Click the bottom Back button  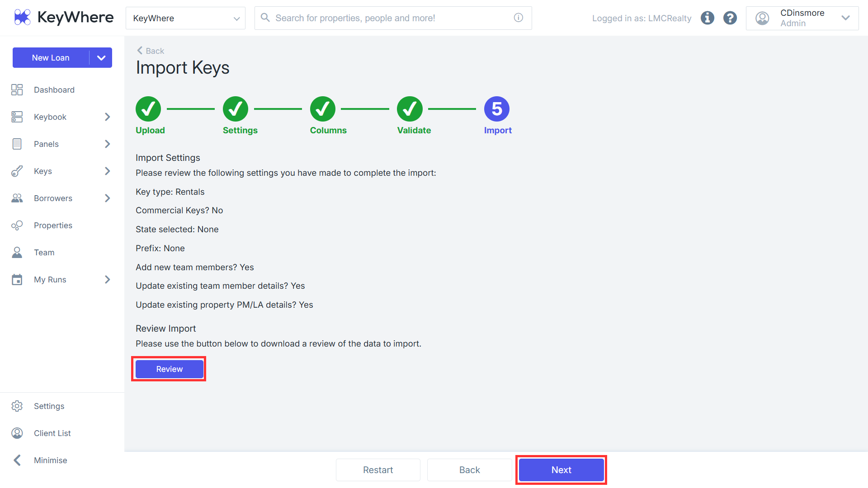point(469,470)
